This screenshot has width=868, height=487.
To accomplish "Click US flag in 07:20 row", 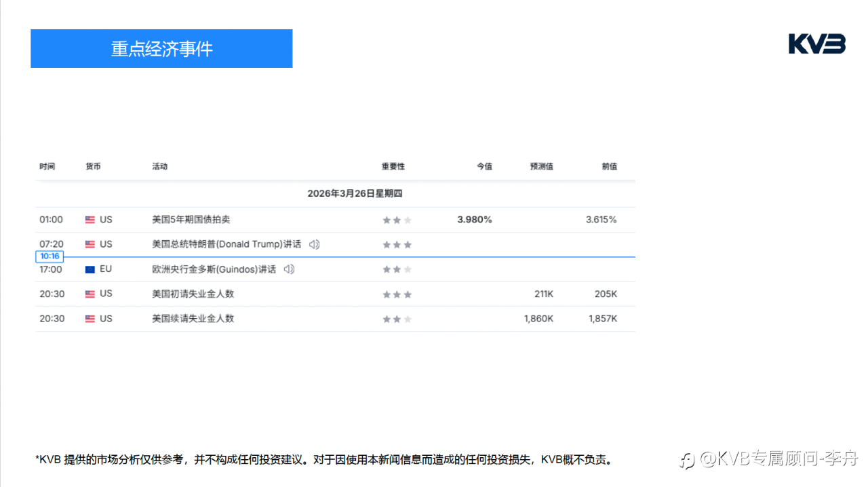I will pyautogui.click(x=90, y=244).
